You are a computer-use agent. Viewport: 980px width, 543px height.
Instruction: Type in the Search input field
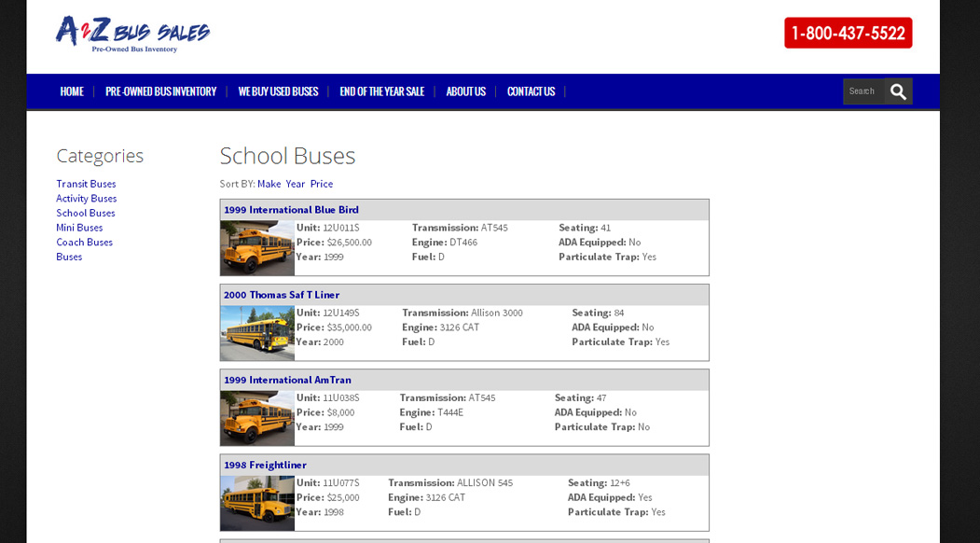pos(863,91)
